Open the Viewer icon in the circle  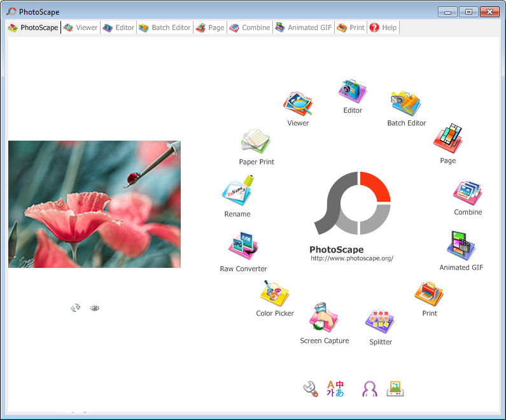coord(298,104)
